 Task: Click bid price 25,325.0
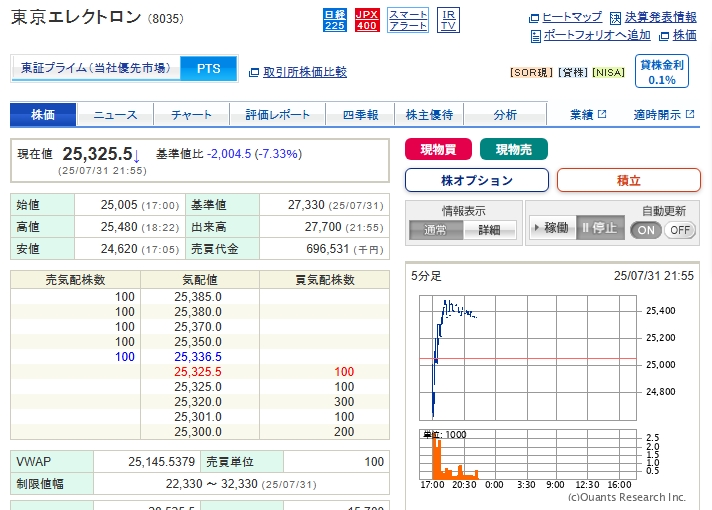pyautogui.click(x=198, y=387)
